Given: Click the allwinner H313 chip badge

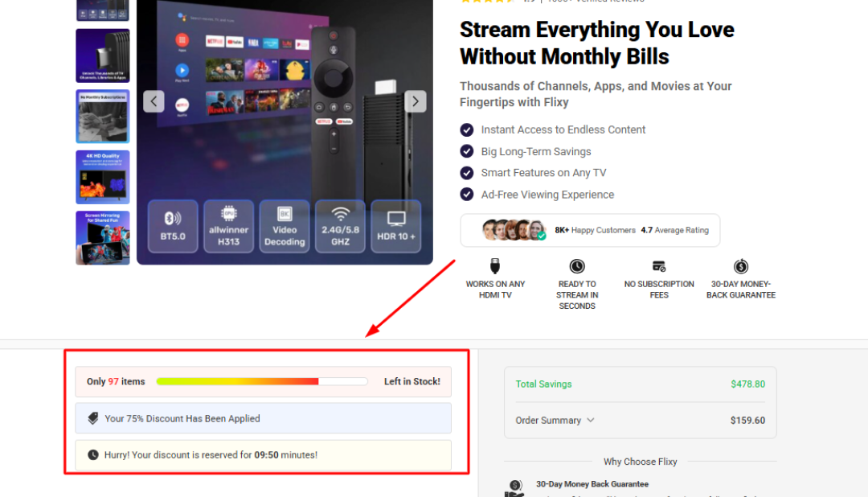Looking at the screenshot, I should [228, 226].
